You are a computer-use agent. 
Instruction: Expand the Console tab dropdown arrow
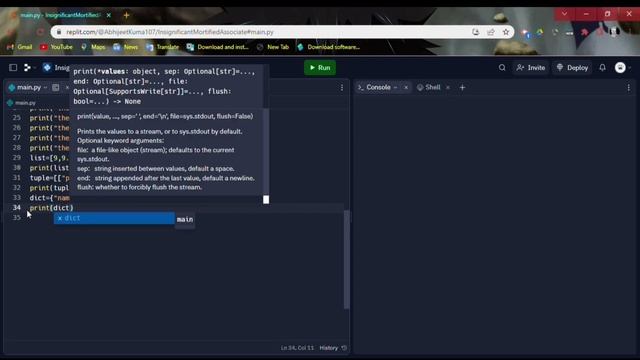tap(396, 87)
